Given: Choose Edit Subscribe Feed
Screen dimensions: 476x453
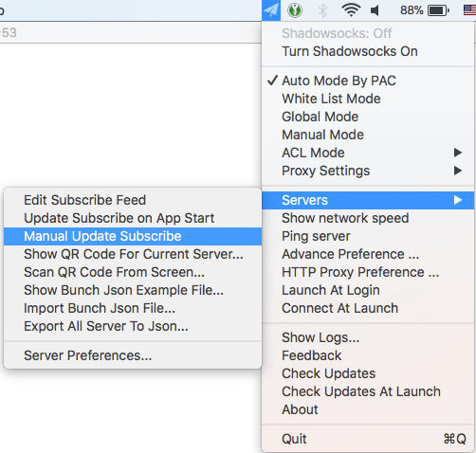Looking at the screenshot, I should click(x=133, y=200).
